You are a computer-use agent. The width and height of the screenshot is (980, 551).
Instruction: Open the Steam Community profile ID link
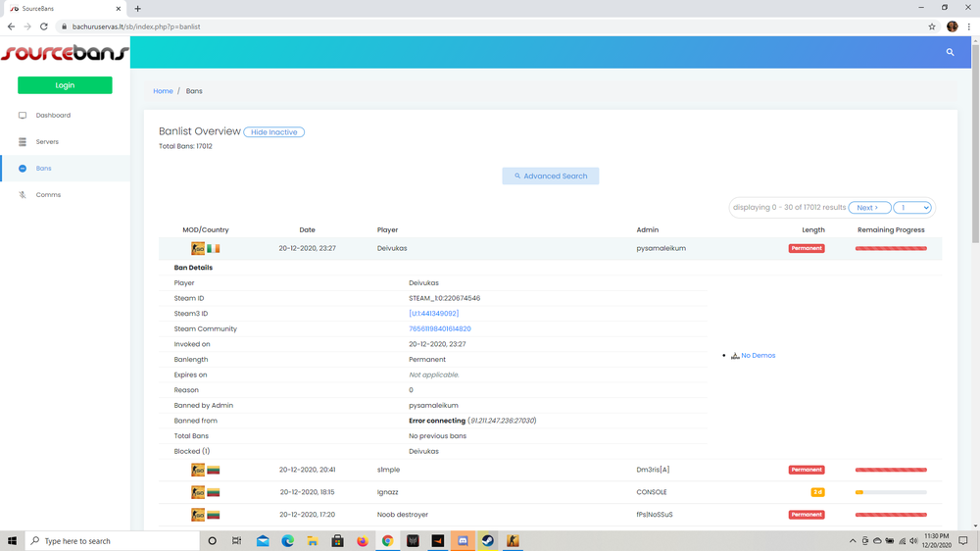(x=439, y=329)
